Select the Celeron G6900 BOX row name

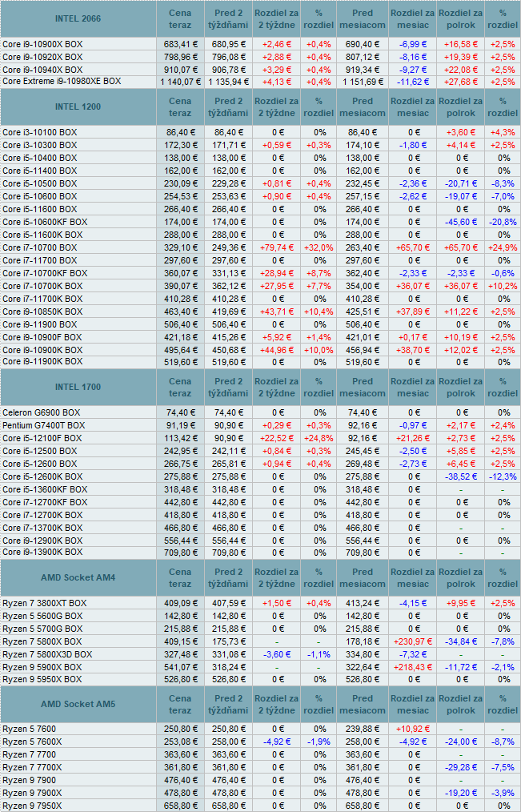tap(42, 412)
